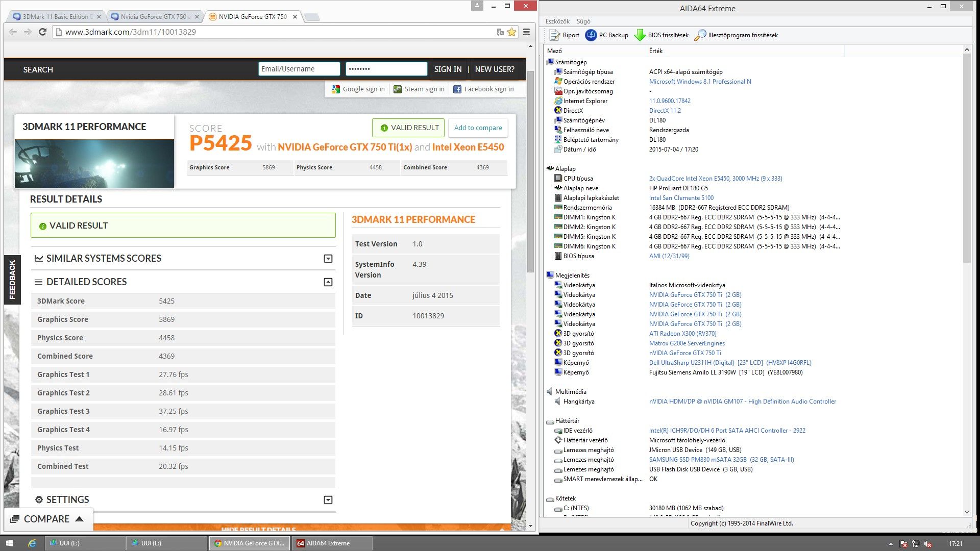Click the AIDA64 vertical scrollbar thumb

[x=967, y=158]
